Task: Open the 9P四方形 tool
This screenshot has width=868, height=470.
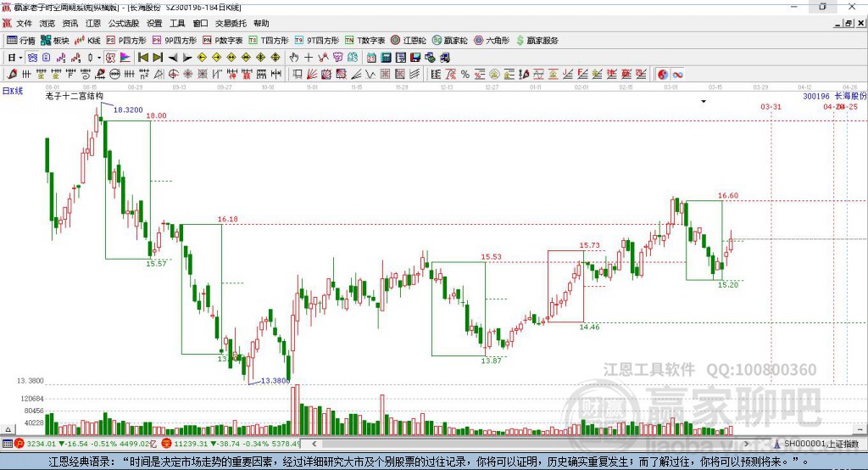Action: (x=174, y=41)
